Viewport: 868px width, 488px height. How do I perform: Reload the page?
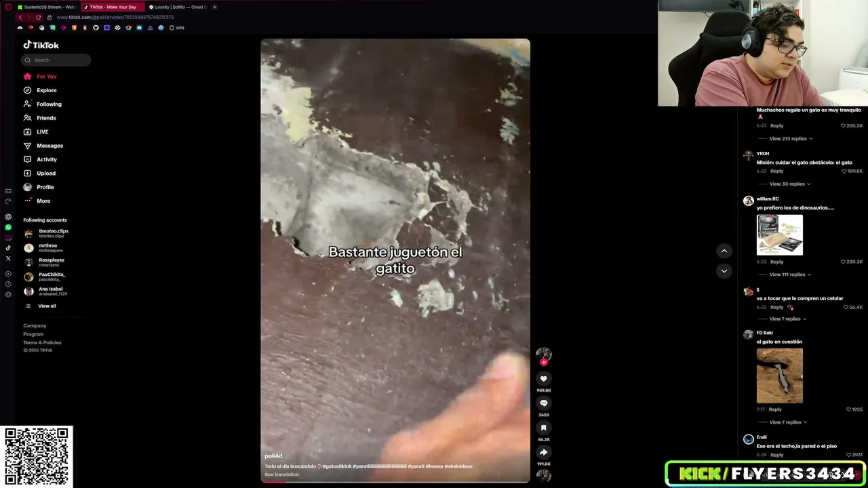pyautogui.click(x=38, y=17)
